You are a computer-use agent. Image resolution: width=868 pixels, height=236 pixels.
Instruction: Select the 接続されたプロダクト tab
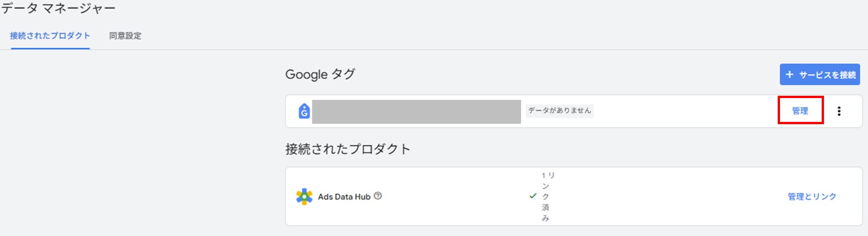point(50,36)
